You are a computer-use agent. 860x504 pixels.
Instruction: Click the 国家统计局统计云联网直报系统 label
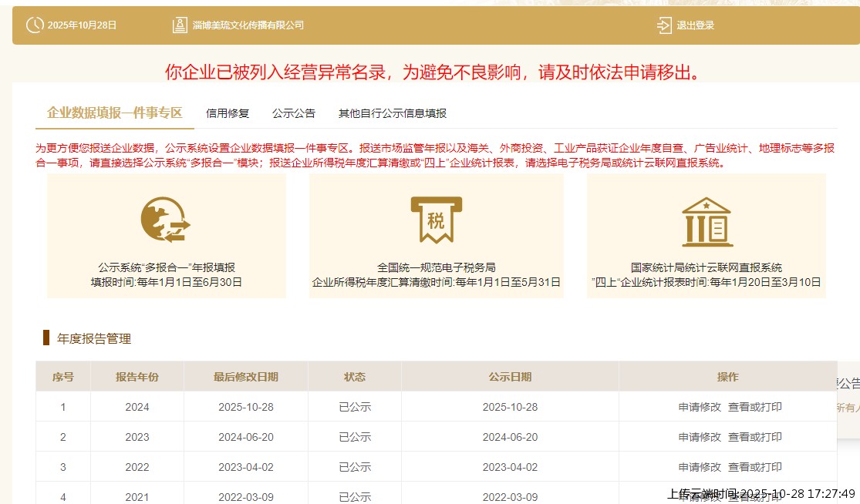(x=706, y=267)
